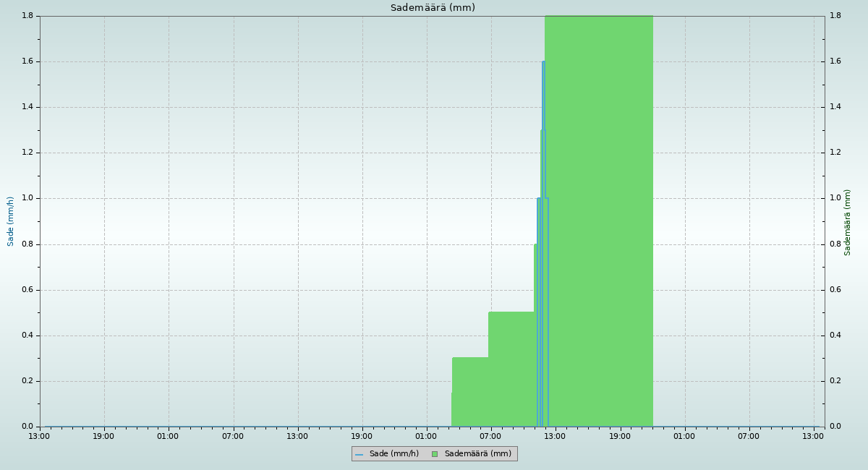Select the "Sade (mm/h)" legend label
868x470 pixels.
click(393, 454)
